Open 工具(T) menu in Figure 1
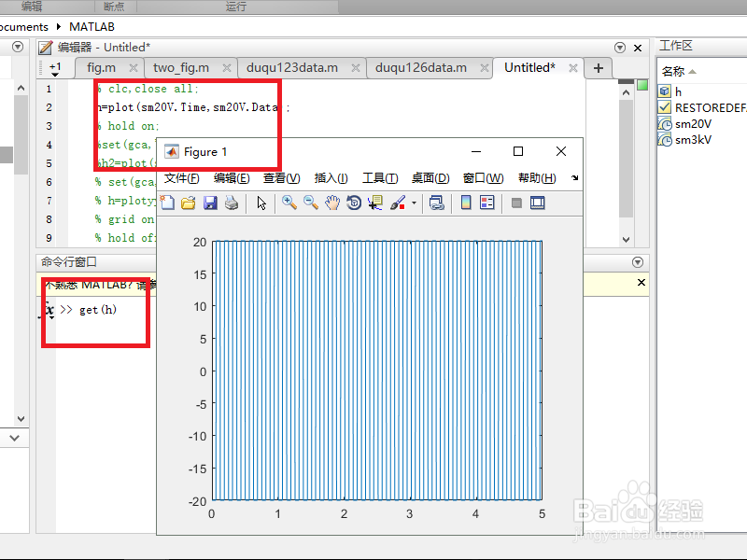This screenshot has width=747, height=560. tap(380, 178)
